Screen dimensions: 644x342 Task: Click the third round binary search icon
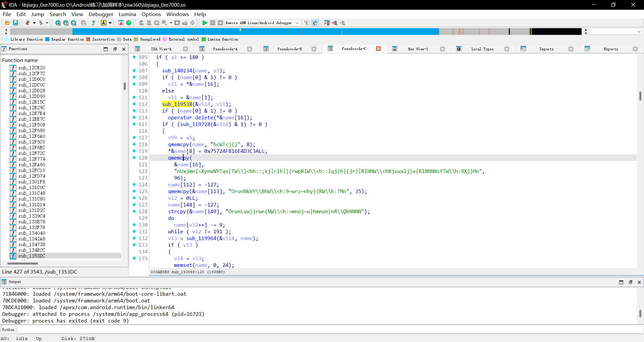click(x=73, y=23)
